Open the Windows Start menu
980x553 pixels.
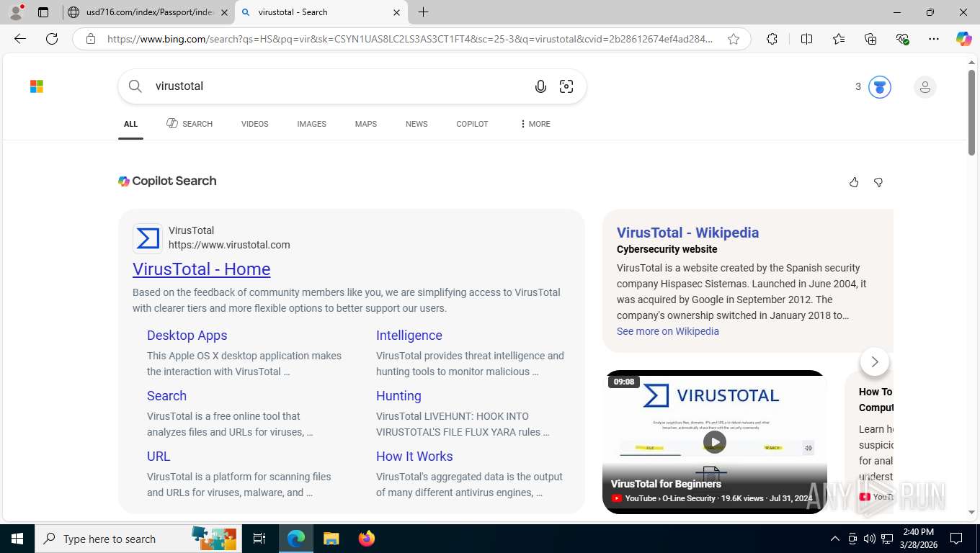(17, 539)
